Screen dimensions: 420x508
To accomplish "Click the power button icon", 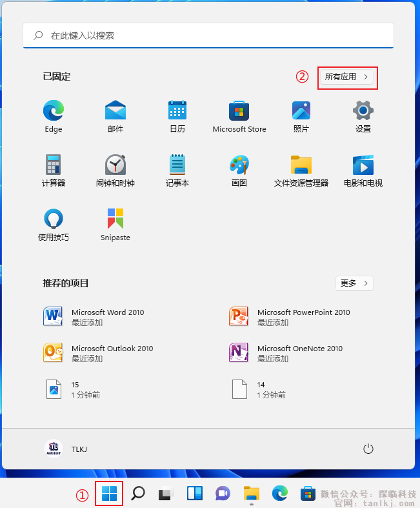I will pos(368,449).
